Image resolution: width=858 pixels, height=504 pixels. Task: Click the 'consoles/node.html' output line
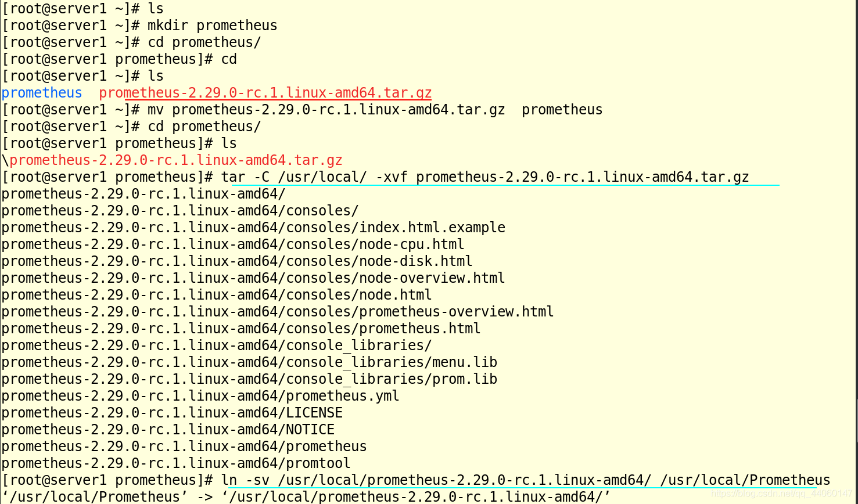coord(217,295)
